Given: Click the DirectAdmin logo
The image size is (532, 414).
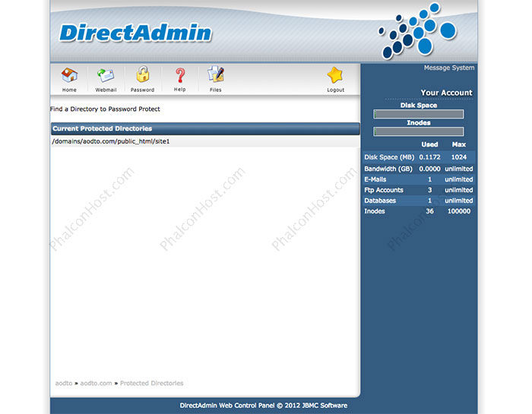Looking at the screenshot, I should pyautogui.click(x=135, y=33).
